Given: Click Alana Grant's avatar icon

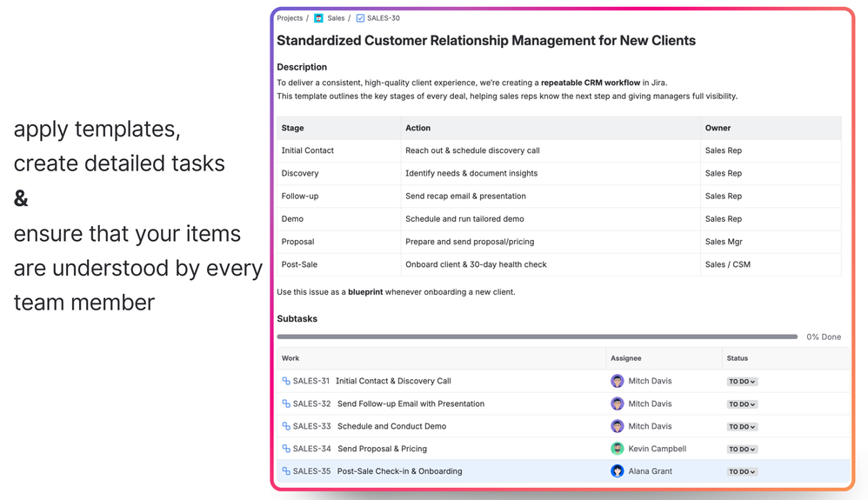Looking at the screenshot, I should (x=617, y=471).
